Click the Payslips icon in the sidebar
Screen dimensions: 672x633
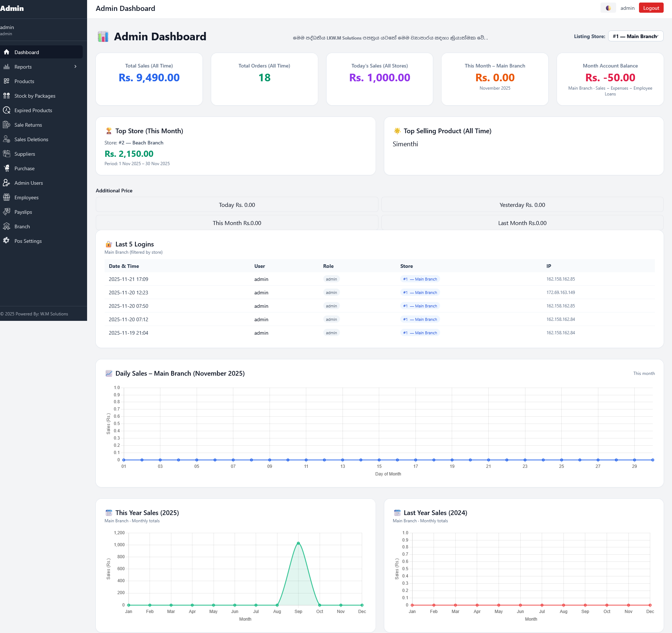coord(7,212)
